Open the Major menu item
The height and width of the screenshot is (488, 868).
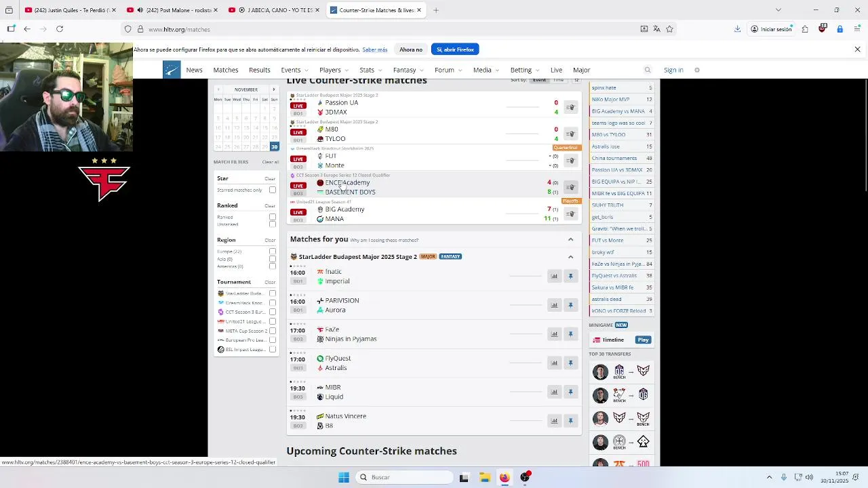pos(581,70)
